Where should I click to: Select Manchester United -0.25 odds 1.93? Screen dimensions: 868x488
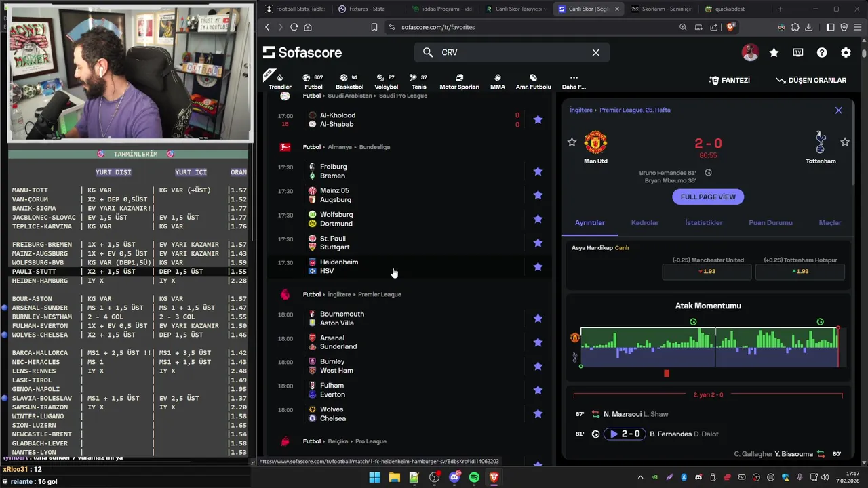pyautogui.click(x=707, y=271)
